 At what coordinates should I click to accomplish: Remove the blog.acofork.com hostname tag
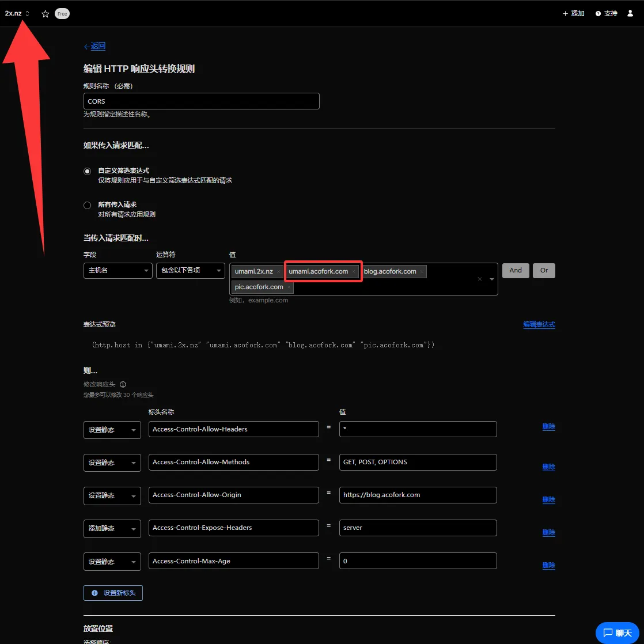pyautogui.click(x=422, y=272)
